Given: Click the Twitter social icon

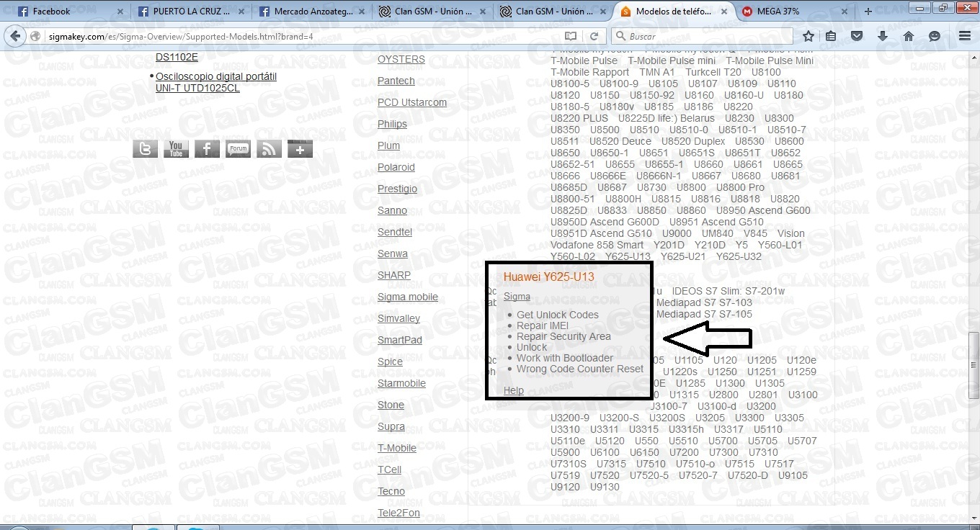Looking at the screenshot, I should tap(145, 148).
